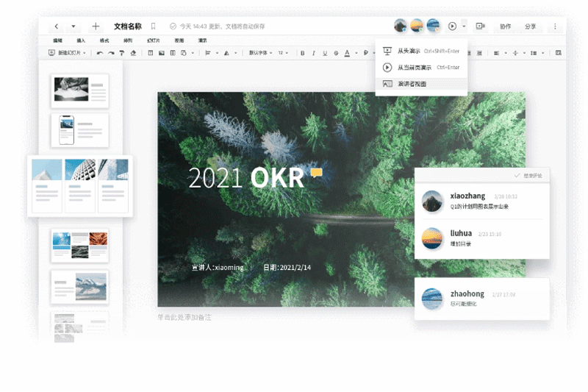Click the 分享 button
The image size is (588, 392).
(x=530, y=26)
